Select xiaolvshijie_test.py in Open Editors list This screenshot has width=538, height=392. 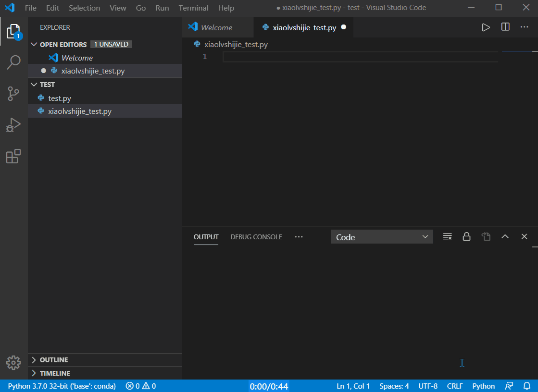105,71
